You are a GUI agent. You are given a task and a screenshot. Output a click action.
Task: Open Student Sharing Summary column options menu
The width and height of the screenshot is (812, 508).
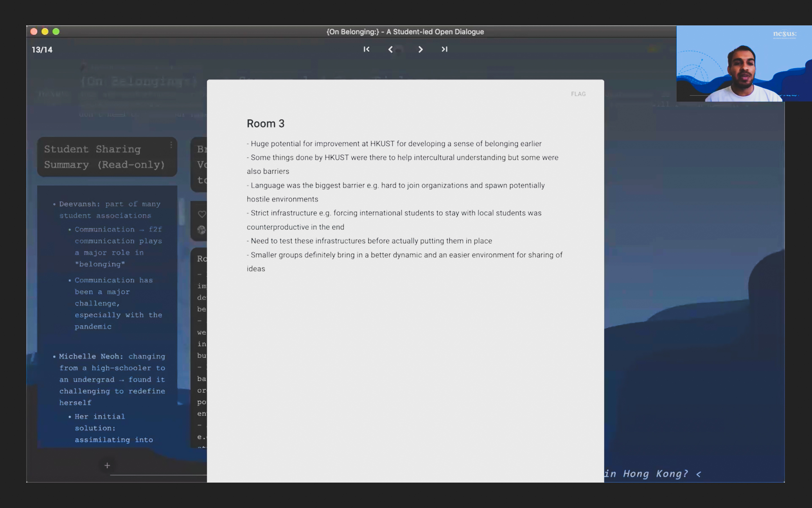pyautogui.click(x=171, y=145)
